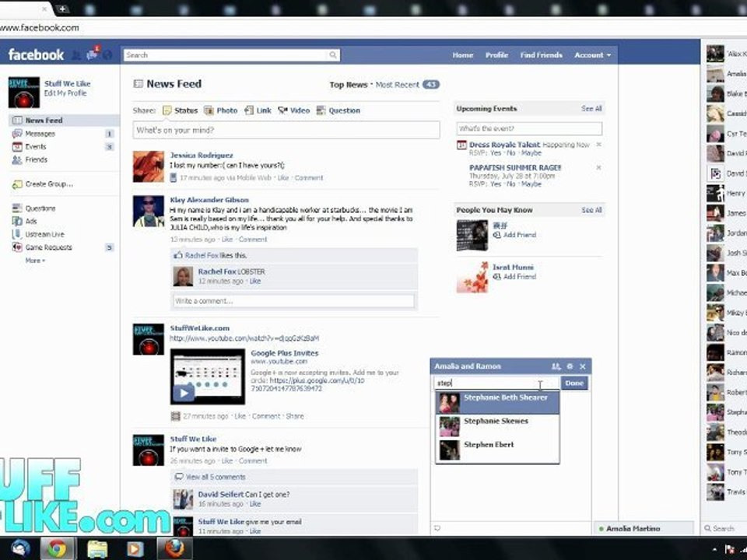Open Firefox from Windows taskbar
This screenshot has height=560, width=747.
tap(175, 548)
